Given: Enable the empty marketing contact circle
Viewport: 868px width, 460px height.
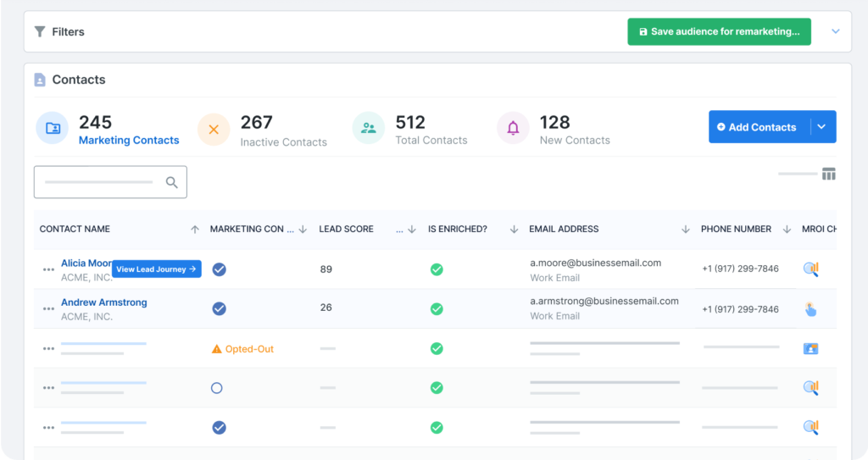Looking at the screenshot, I should [x=216, y=388].
